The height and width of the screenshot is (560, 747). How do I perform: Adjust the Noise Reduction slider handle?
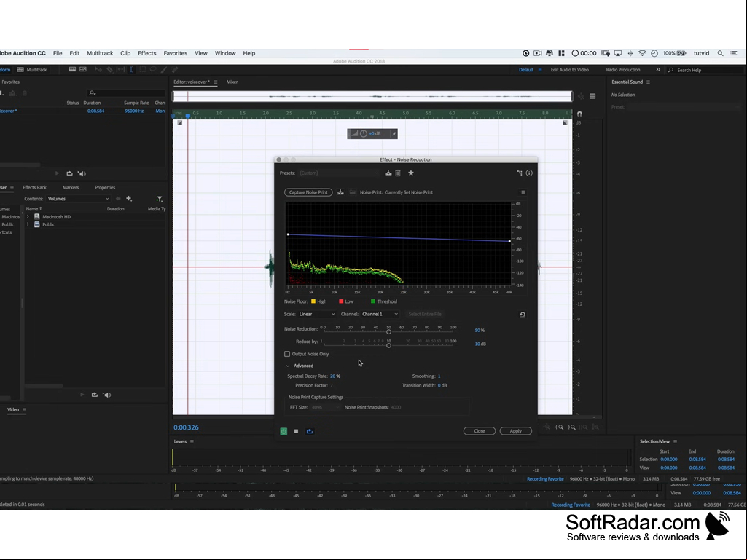point(388,331)
